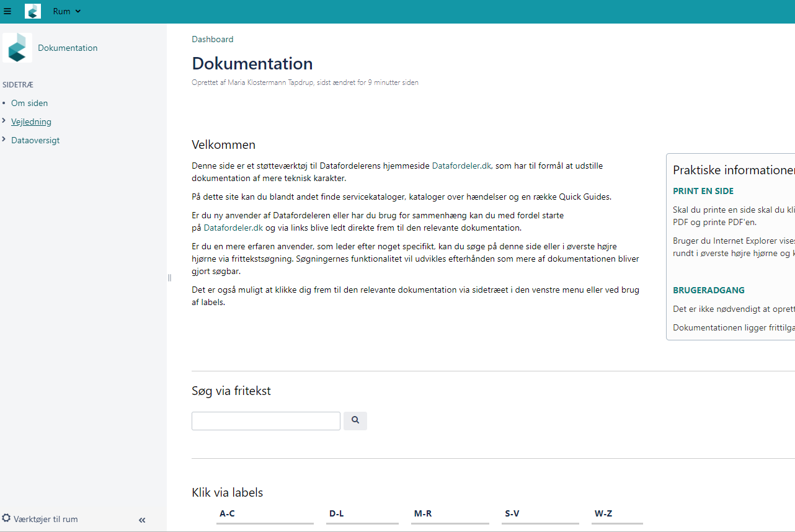Expand the Vejledning tree node
This screenshot has height=532, width=795.
pos(4,121)
